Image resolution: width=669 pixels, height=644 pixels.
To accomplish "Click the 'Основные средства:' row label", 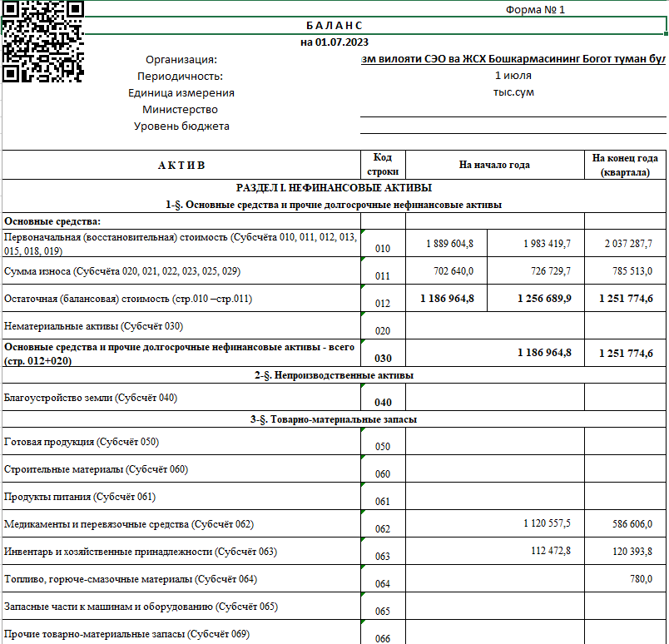I will coord(52,221).
